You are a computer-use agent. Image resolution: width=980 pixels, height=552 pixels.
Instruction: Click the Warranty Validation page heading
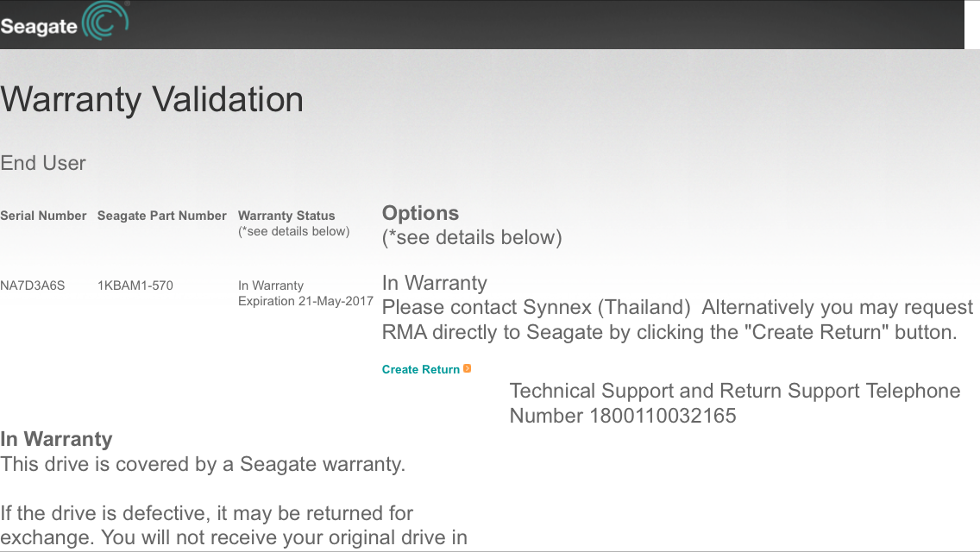[x=152, y=99]
